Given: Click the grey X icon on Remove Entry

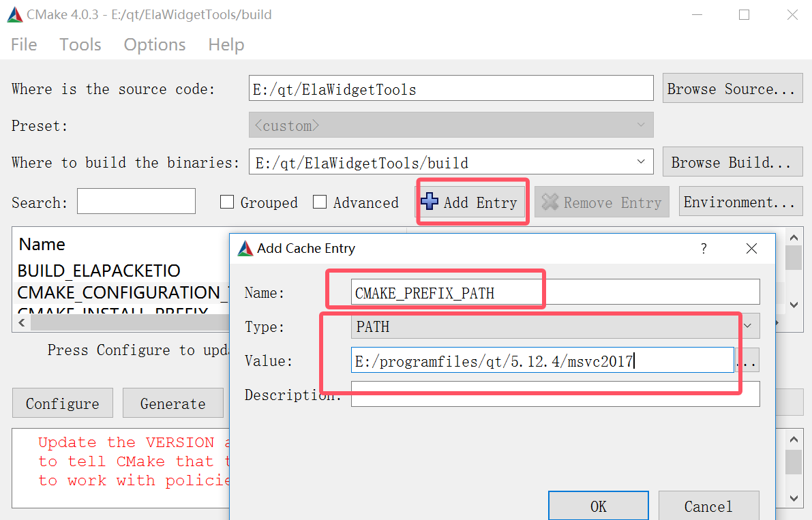Looking at the screenshot, I should (x=550, y=202).
